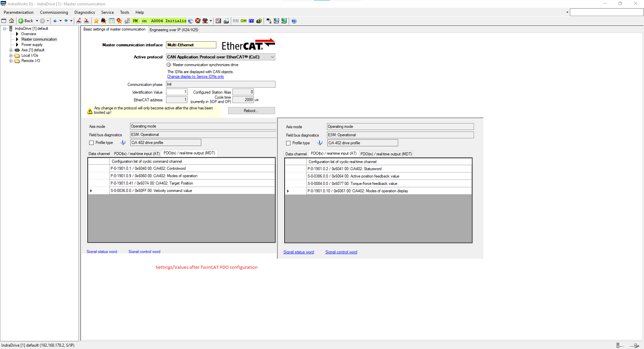644x349 pixels.
Task: Open the dropdown at the top-right search box
Action: click(x=567, y=12)
